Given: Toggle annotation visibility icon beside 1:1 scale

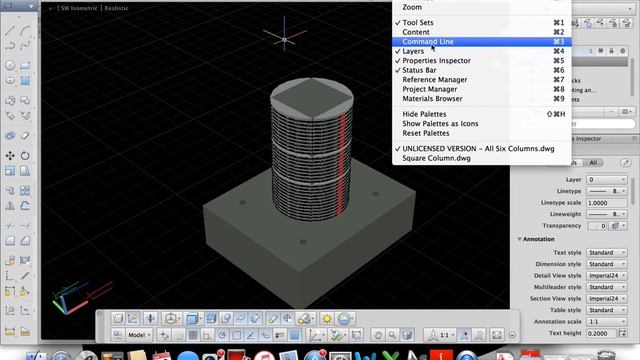Looking at the screenshot, I should (x=464, y=336).
